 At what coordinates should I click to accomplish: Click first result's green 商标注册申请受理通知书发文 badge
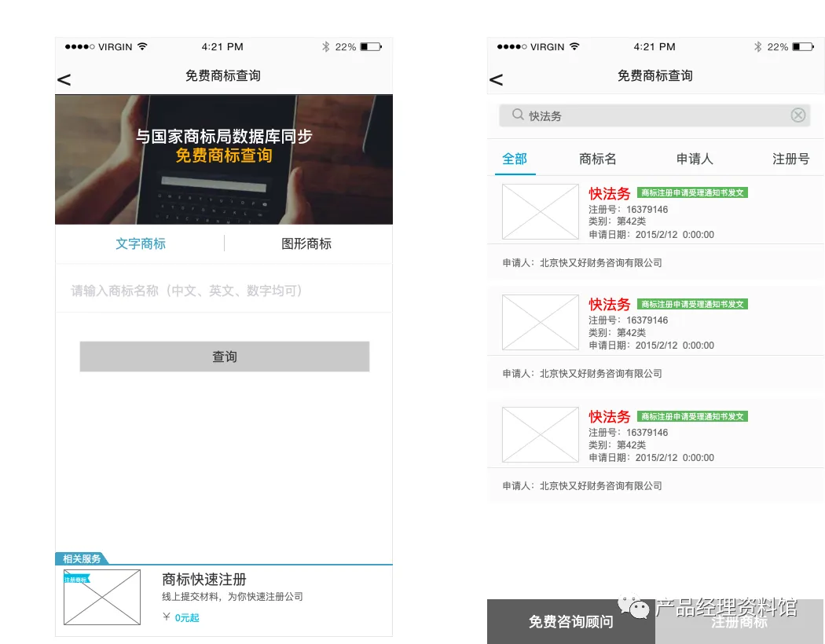[692, 193]
